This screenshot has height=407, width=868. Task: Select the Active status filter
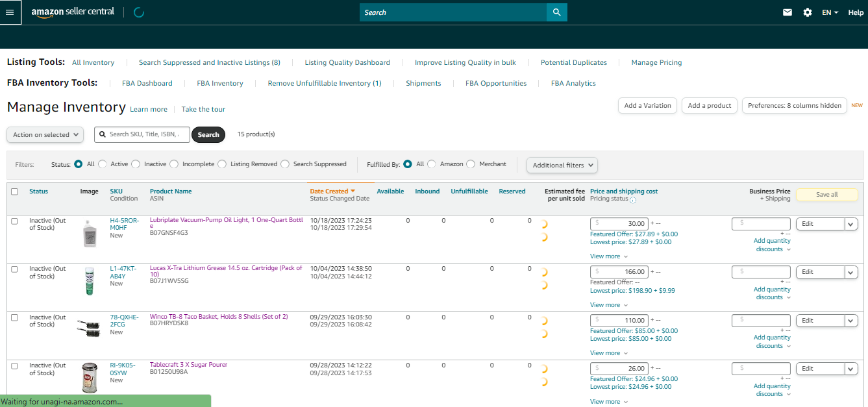pos(103,164)
